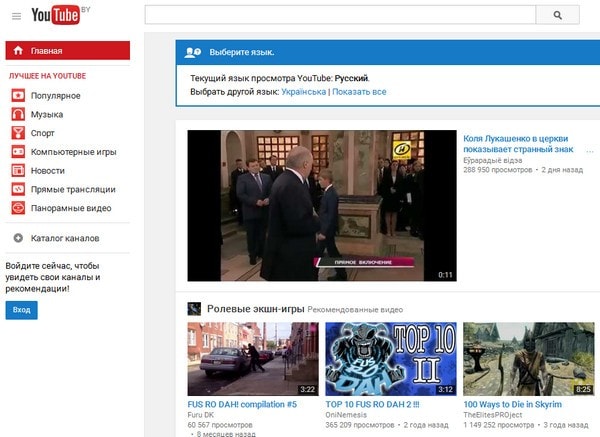
Task: Open Каталог каналов
Action: [x=65, y=238]
